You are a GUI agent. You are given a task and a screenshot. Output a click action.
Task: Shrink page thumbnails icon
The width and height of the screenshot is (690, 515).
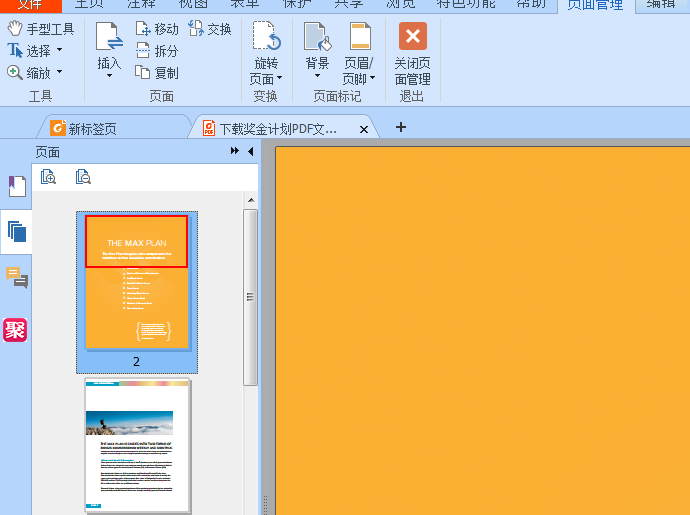[84, 177]
